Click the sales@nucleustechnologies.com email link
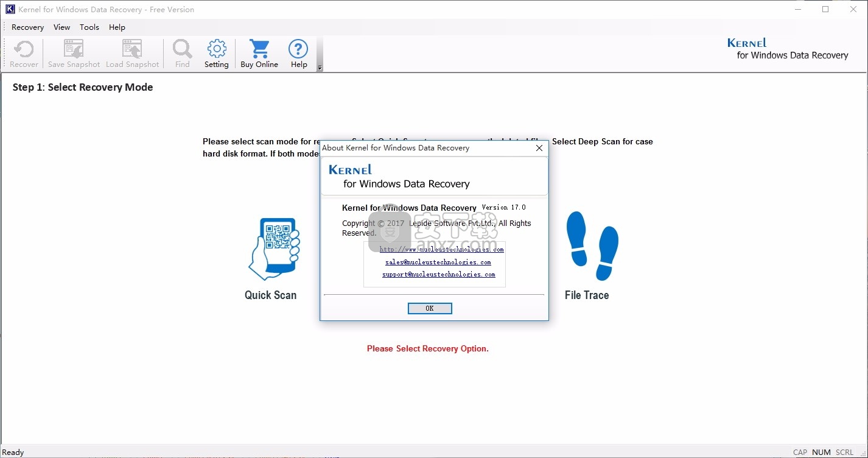This screenshot has height=458, width=868. [x=438, y=262]
